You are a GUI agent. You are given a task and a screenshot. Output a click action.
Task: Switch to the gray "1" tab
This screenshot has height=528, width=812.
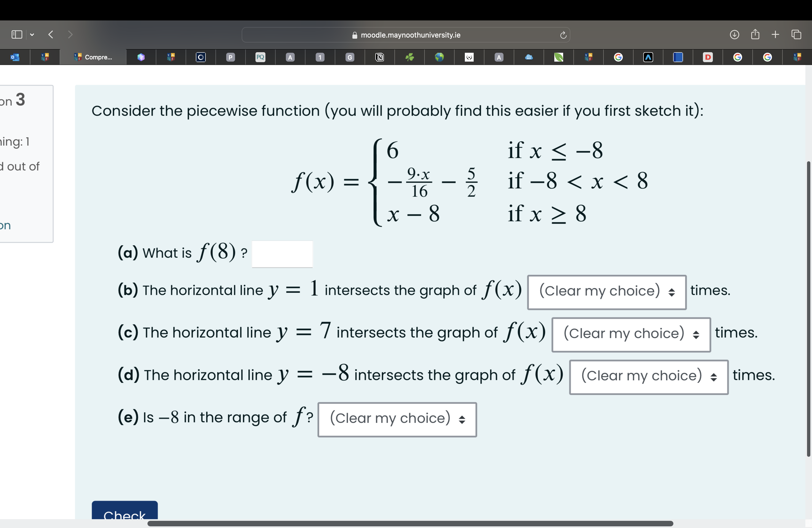[x=320, y=57]
